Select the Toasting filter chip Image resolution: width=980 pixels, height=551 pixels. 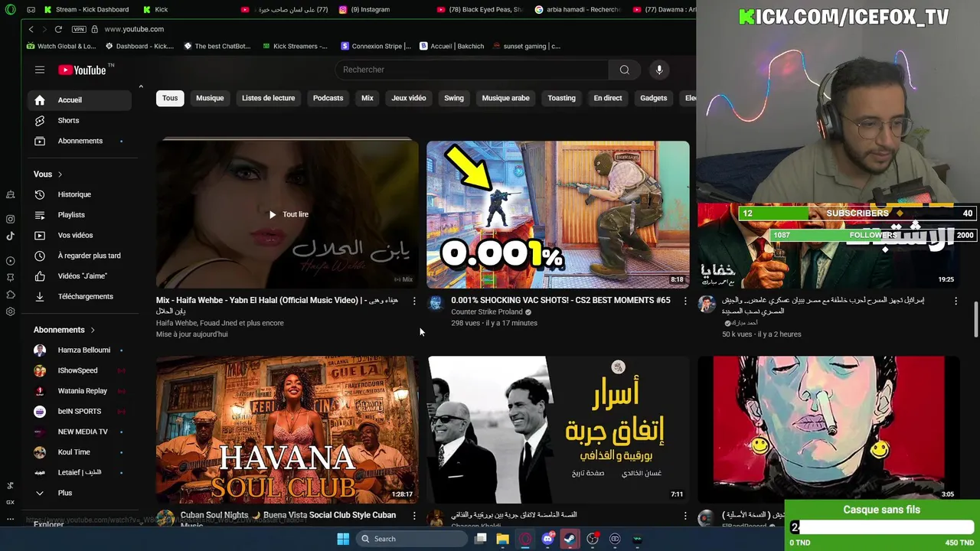coord(561,98)
